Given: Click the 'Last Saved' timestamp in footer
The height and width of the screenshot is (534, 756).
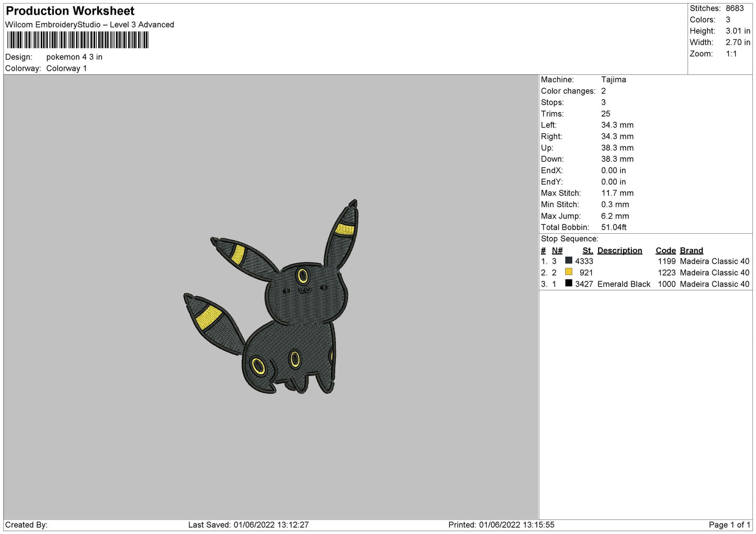Looking at the screenshot, I should pos(249,525).
